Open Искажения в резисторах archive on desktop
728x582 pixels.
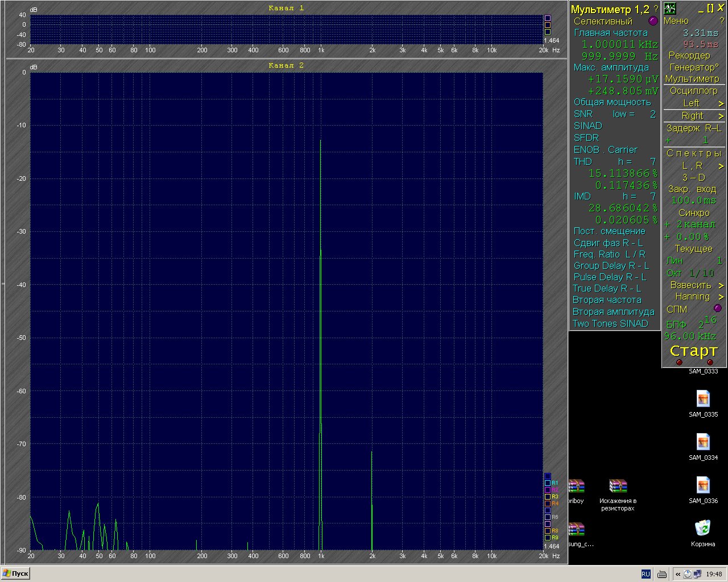point(618,494)
